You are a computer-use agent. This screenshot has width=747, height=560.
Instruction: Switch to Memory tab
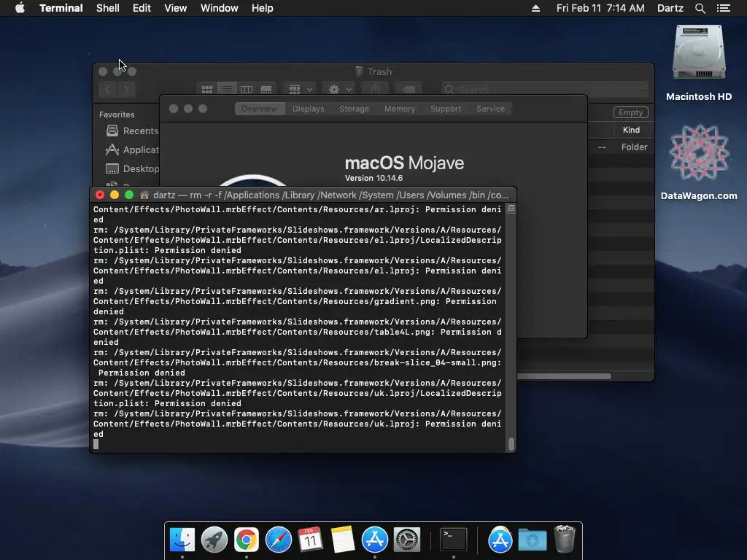(400, 109)
